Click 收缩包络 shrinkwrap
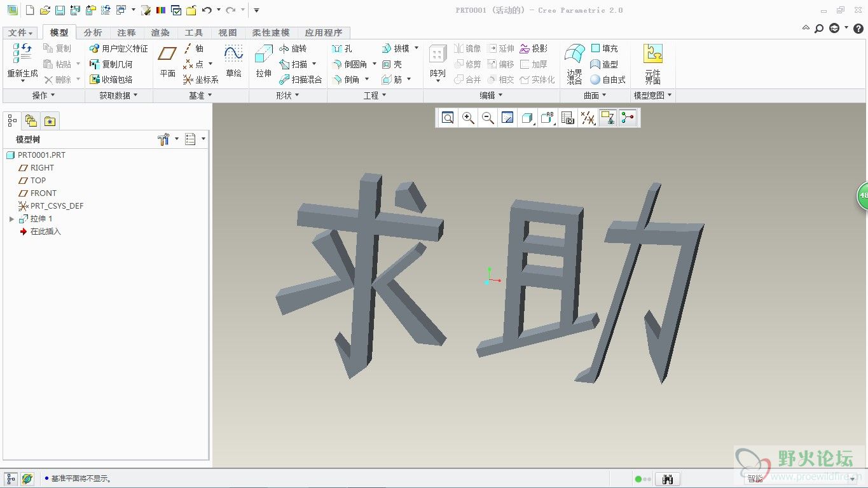 pos(111,80)
